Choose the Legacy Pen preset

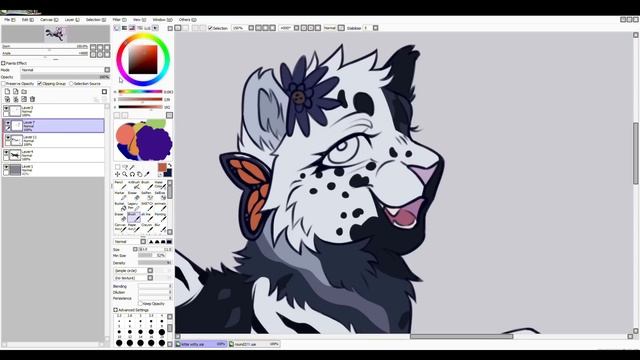coord(133,206)
